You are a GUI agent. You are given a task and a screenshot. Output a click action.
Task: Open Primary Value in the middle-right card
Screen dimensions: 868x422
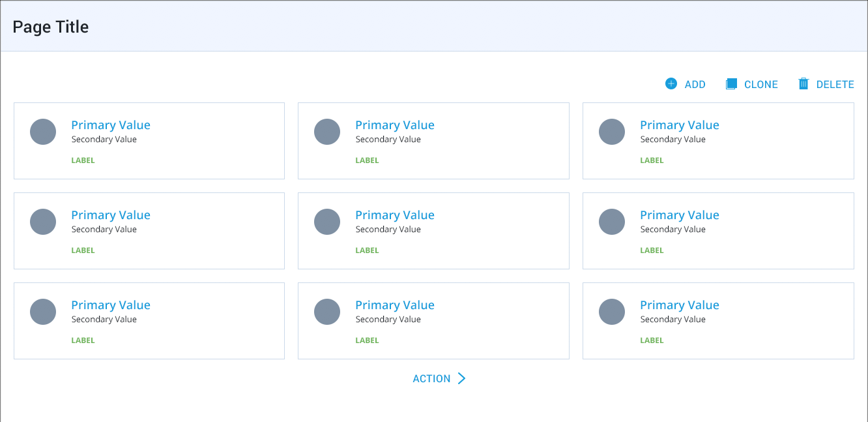click(680, 215)
